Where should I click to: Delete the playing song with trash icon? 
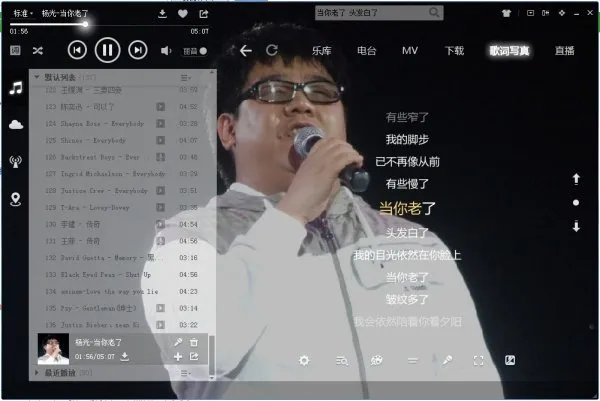194,342
